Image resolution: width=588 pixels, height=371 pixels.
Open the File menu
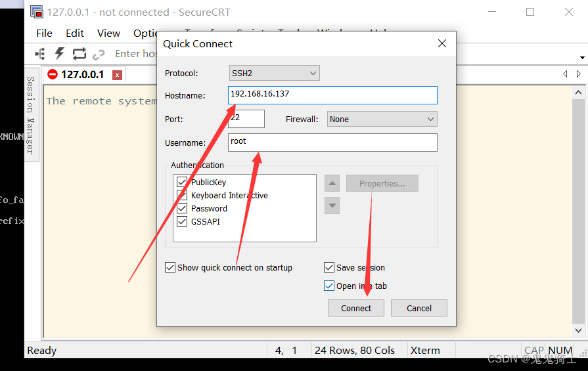tap(44, 33)
